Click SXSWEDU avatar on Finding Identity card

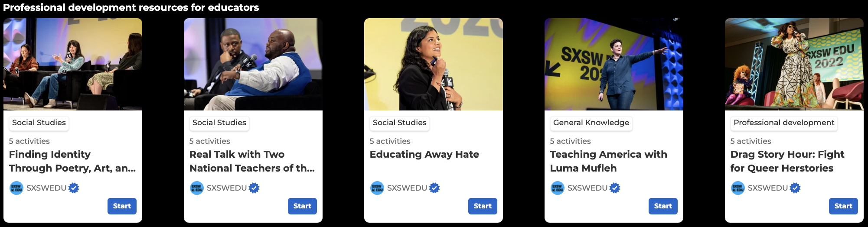16,188
